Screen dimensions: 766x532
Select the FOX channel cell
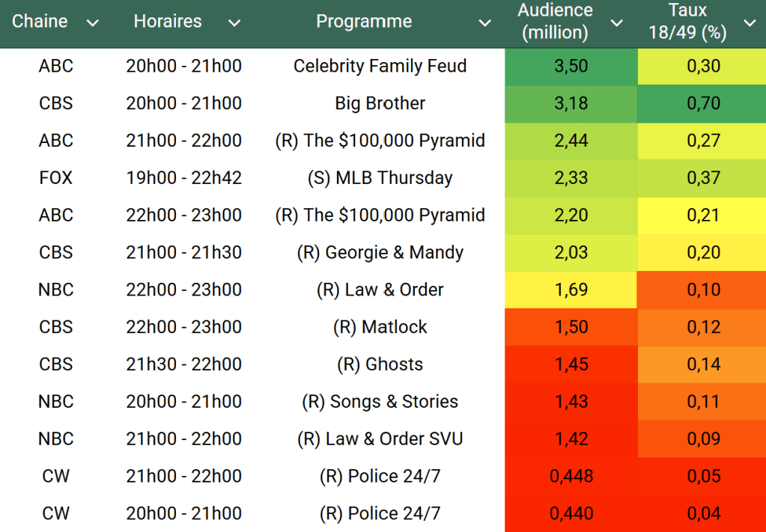coord(56,178)
